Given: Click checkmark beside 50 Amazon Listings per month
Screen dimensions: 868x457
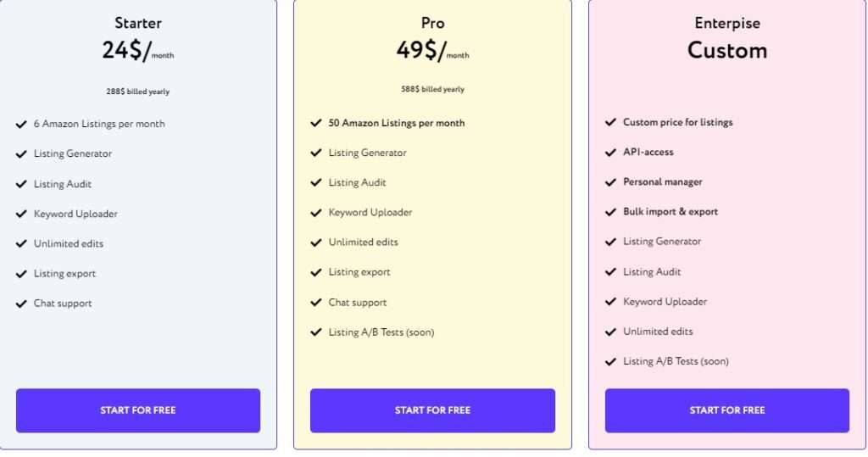Looking at the screenshot, I should click(316, 123).
